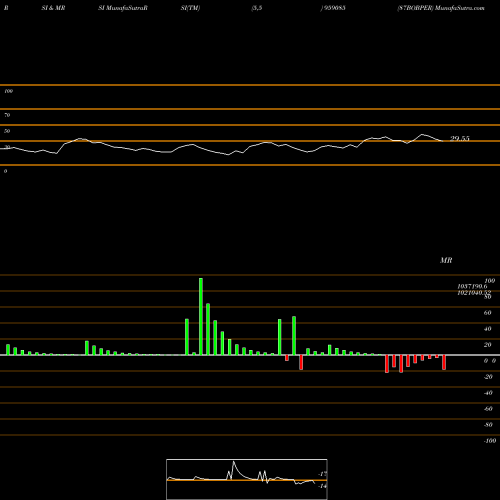
Task: Open the mini overview chart thumbnail
Action: (x=247, y=479)
